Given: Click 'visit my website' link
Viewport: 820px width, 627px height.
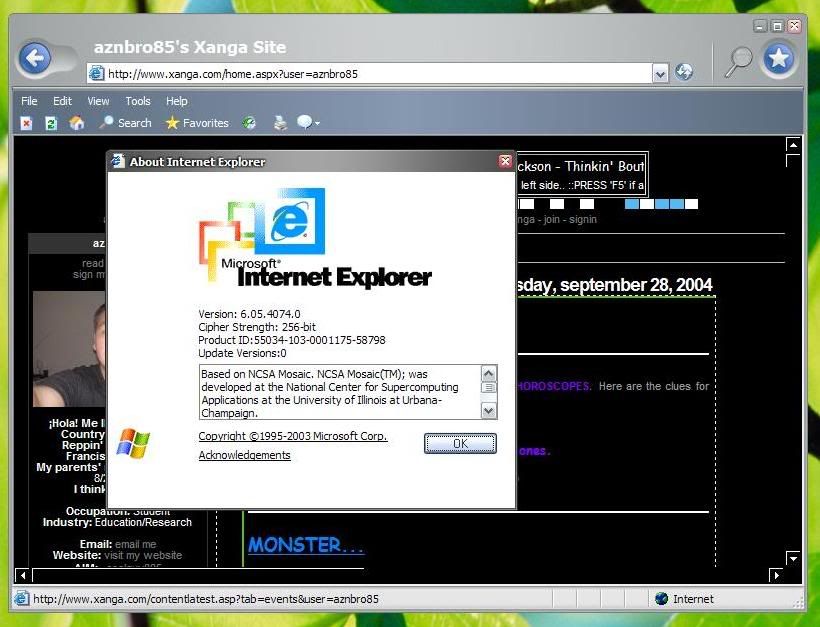Looking at the screenshot, I should pos(143,555).
